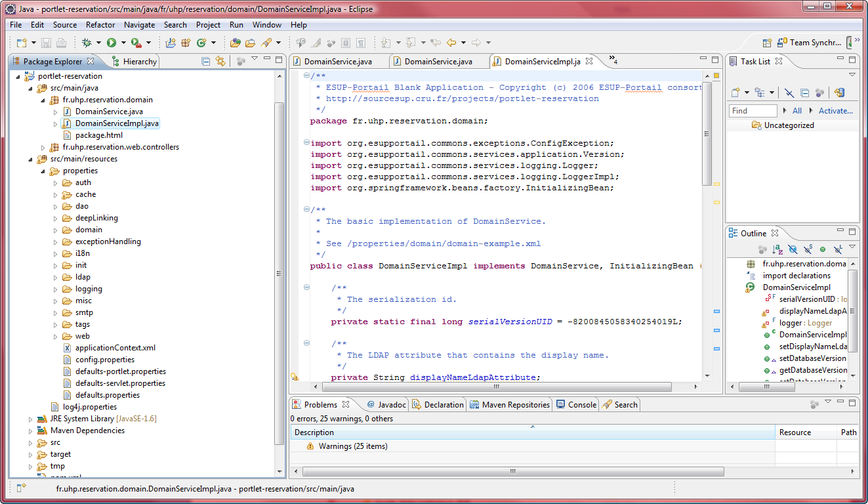Screen dimensions: 868x504
Task: Toggle Link with Editor in Package Explorer
Action: (x=220, y=62)
